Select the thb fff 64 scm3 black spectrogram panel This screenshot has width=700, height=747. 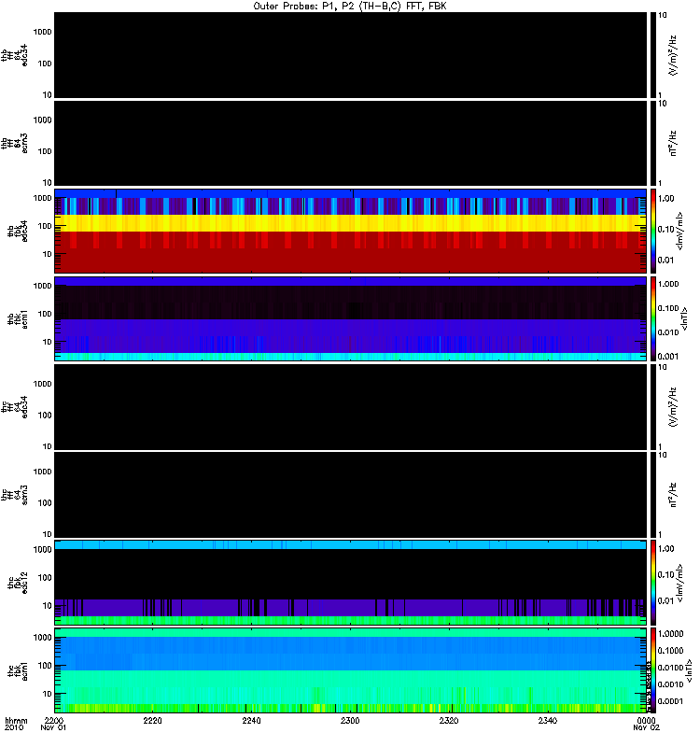click(x=350, y=144)
